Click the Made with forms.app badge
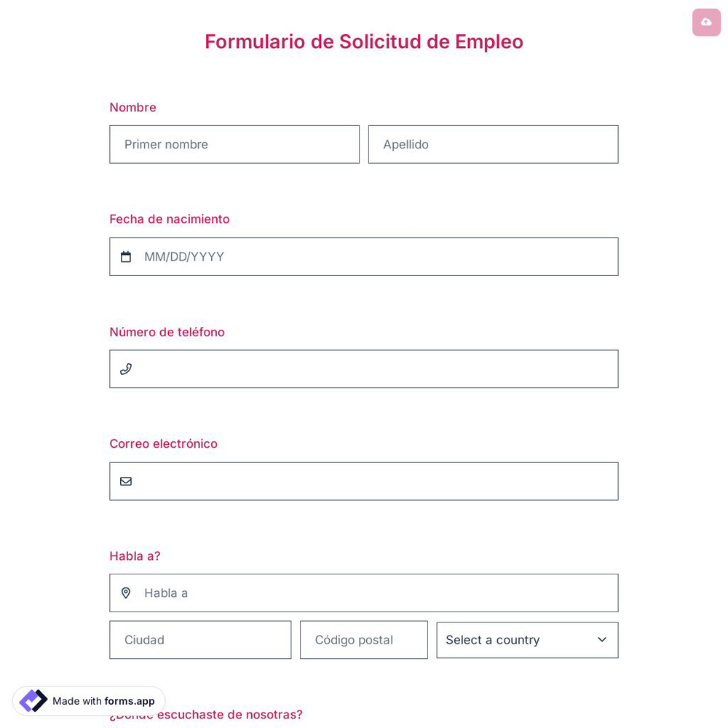This screenshot has height=728, width=728. [x=88, y=701]
